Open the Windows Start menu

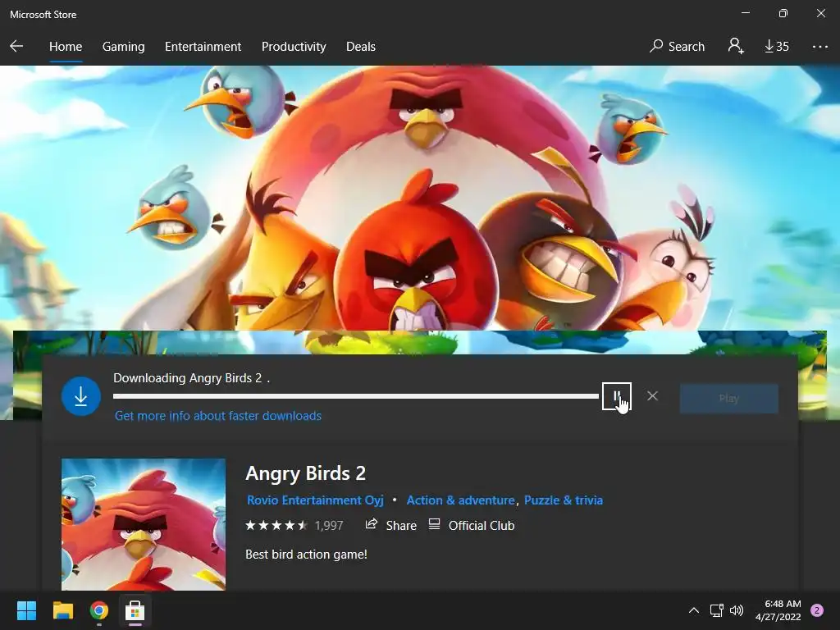[26, 610]
